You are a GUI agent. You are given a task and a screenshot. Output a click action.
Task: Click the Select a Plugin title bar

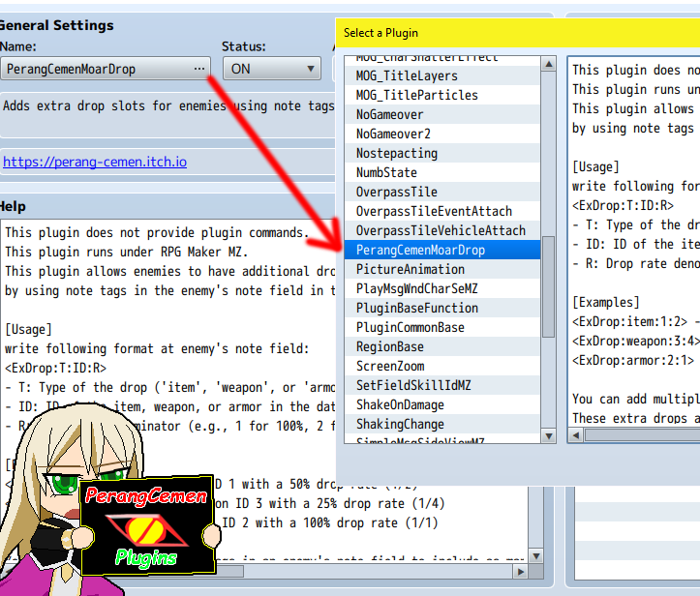517,33
